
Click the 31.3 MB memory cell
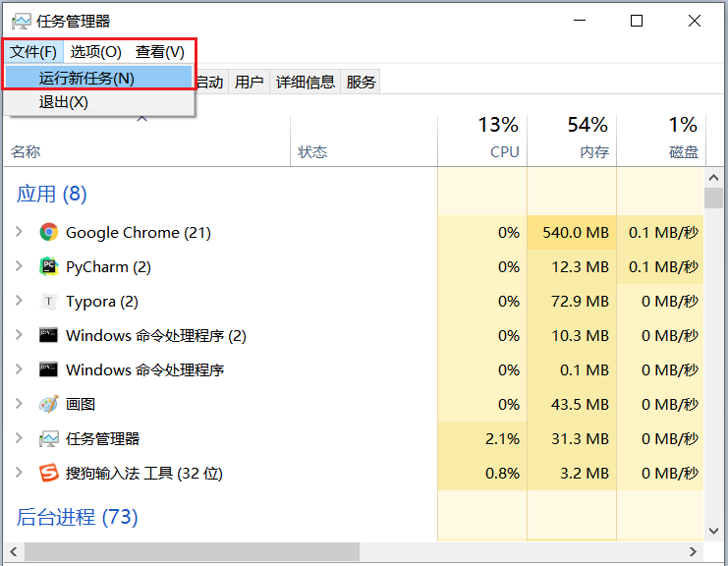point(572,438)
